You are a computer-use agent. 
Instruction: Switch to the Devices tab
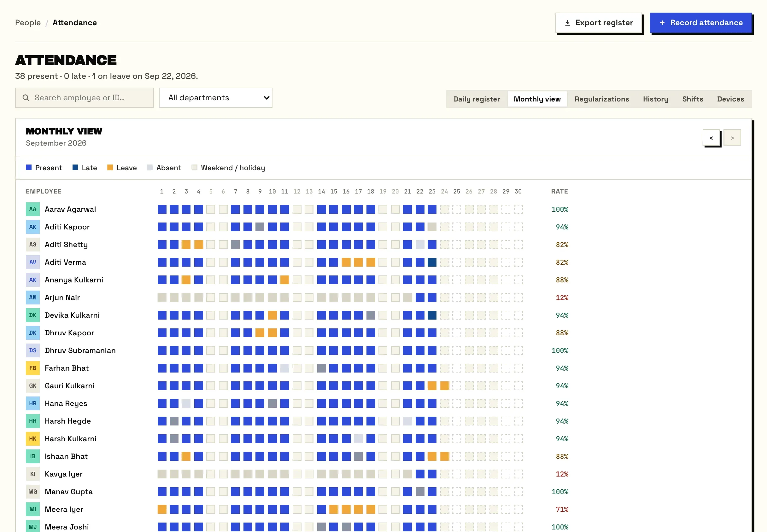coord(731,99)
